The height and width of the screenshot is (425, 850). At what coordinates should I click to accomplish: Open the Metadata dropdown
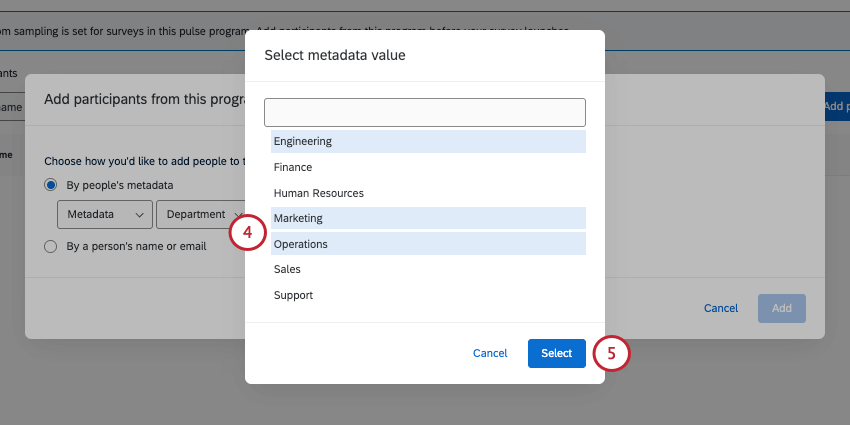[104, 214]
